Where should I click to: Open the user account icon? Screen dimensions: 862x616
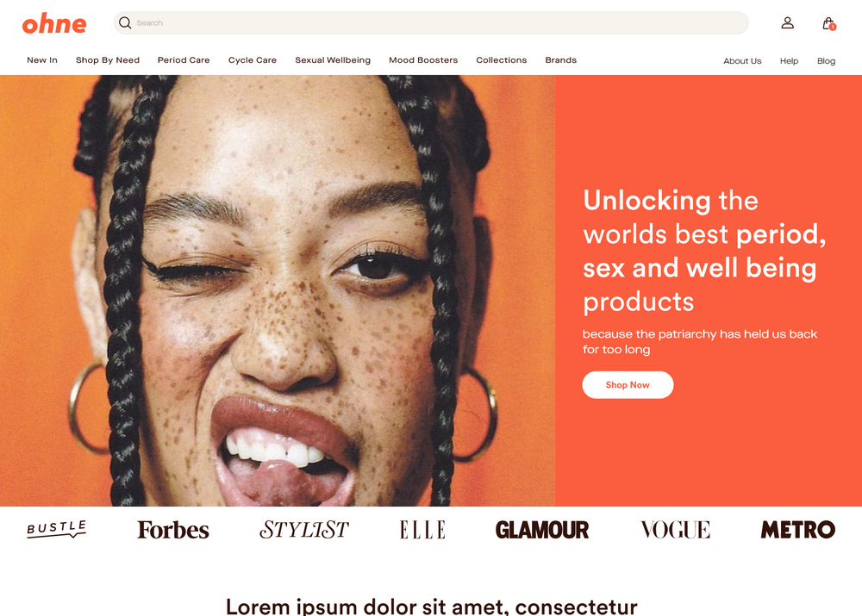pos(787,22)
